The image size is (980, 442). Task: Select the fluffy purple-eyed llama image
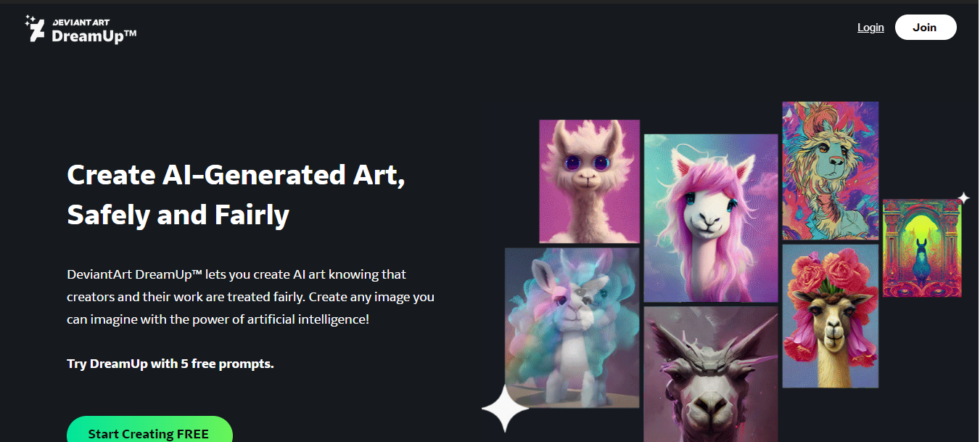590,181
